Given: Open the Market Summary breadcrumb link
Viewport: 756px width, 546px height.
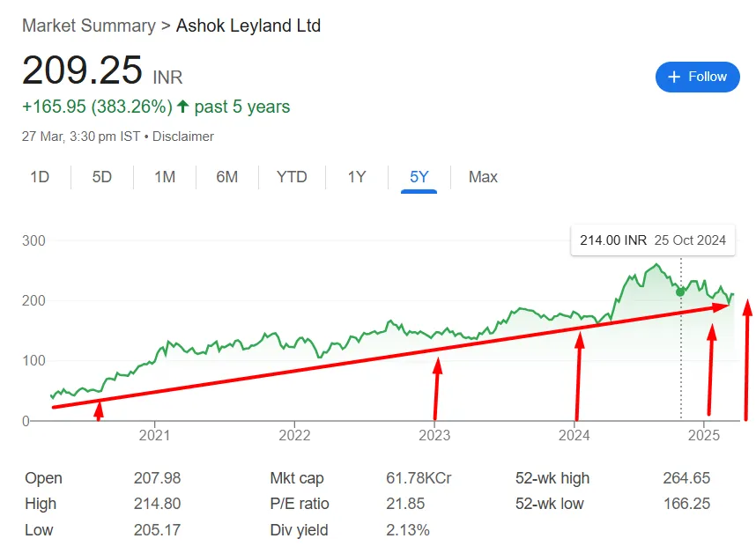Looking at the screenshot, I should click(x=88, y=26).
